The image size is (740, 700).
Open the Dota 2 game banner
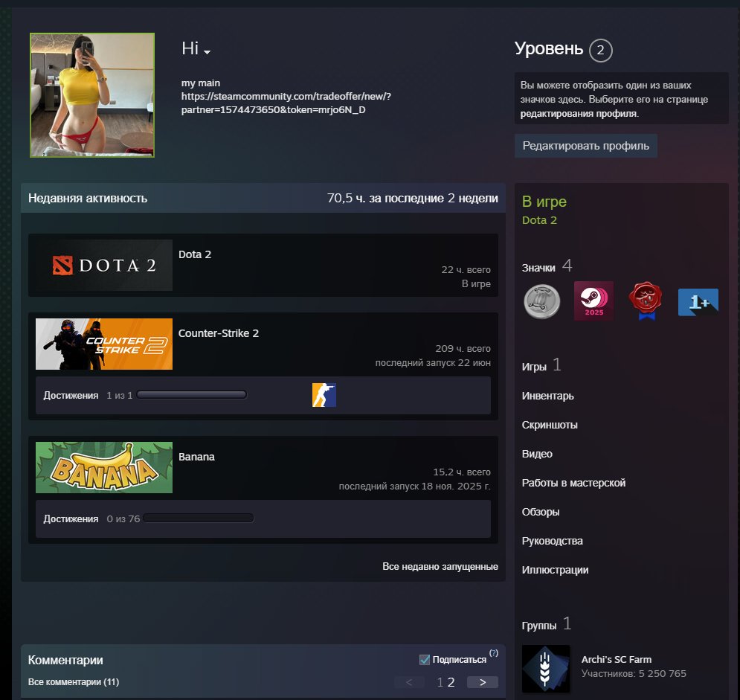point(104,266)
